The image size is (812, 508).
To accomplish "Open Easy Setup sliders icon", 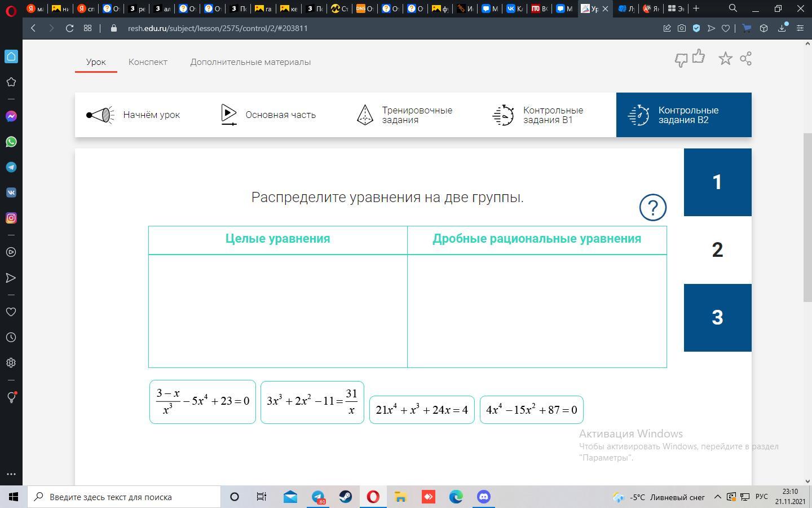I will 800,28.
